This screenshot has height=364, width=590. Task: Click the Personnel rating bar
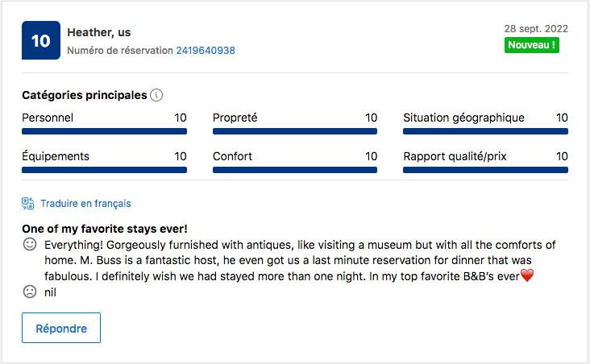tap(104, 131)
